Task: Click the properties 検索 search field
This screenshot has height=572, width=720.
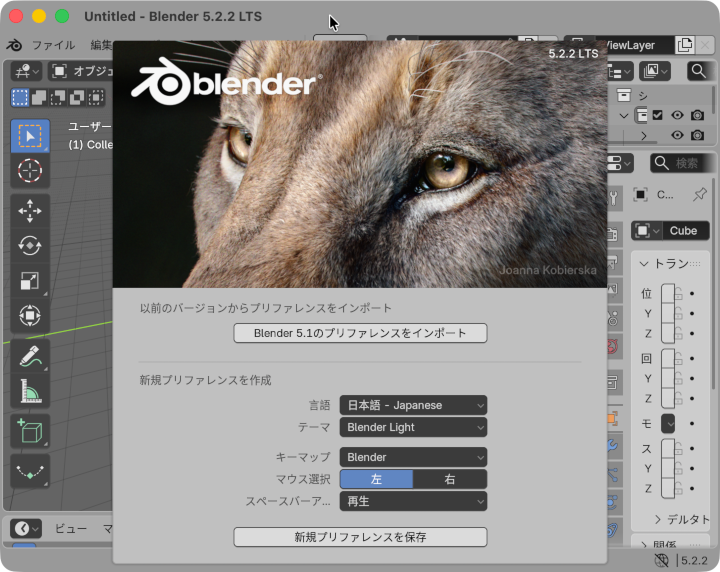Action: tap(682, 163)
